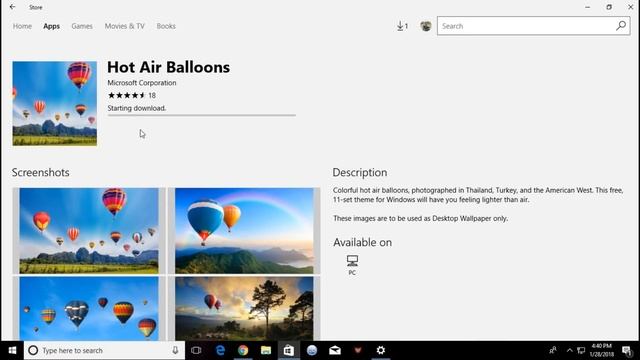Open the taskbar clock and date

click(602, 350)
